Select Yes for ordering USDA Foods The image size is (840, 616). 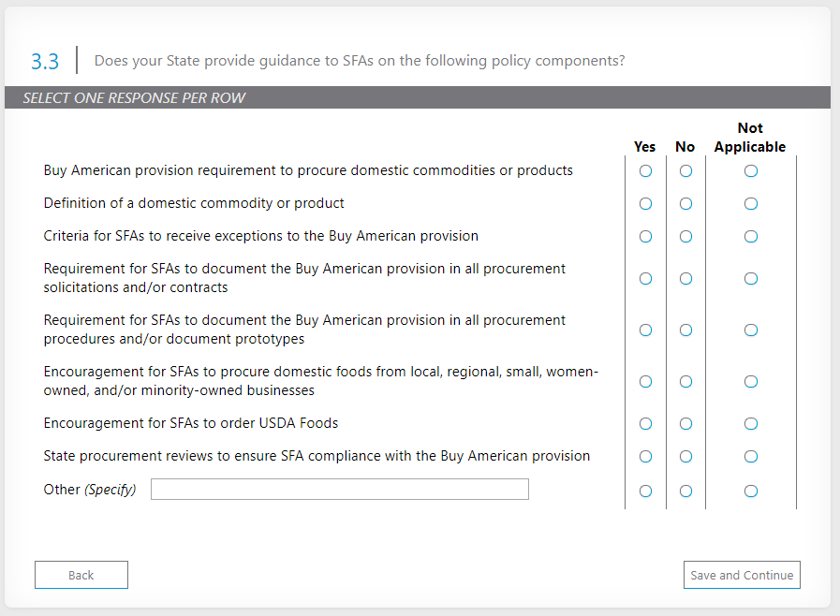[645, 424]
